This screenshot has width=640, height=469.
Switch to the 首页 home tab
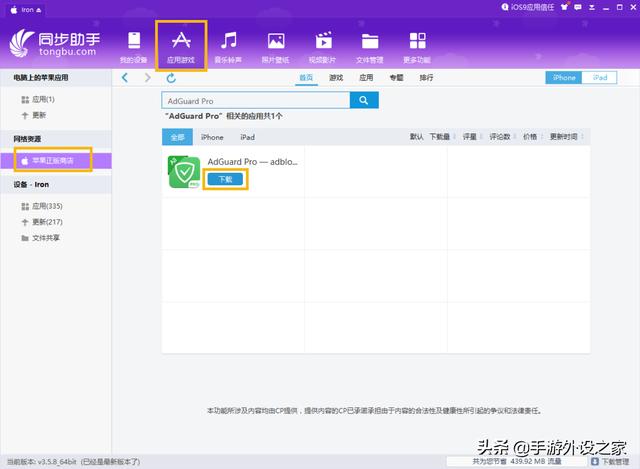306,78
